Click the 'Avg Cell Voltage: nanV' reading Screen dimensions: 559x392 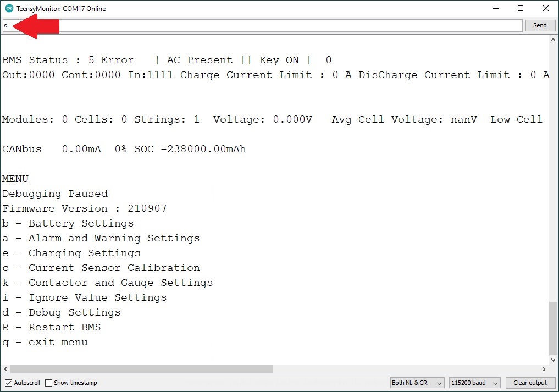(x=405, y=119)
